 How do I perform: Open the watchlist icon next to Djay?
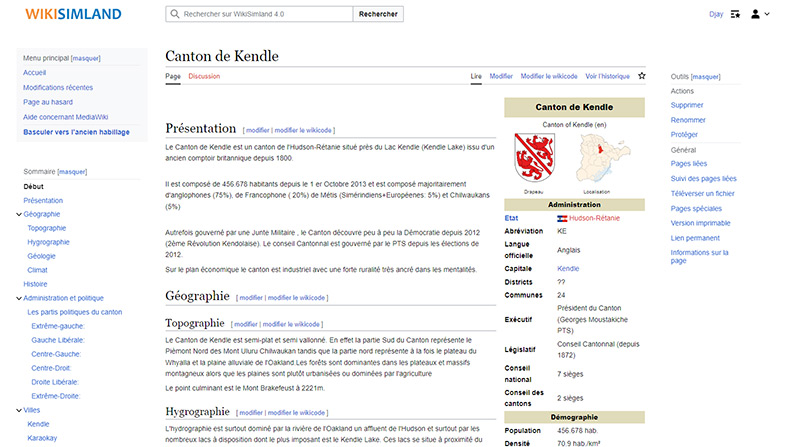click(x=735, y=14)
